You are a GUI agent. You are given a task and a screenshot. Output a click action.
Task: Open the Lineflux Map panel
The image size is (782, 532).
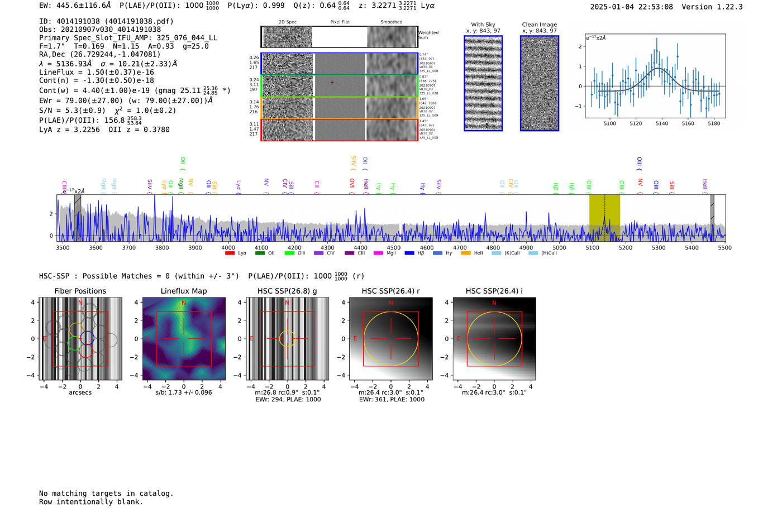point(184,339)
